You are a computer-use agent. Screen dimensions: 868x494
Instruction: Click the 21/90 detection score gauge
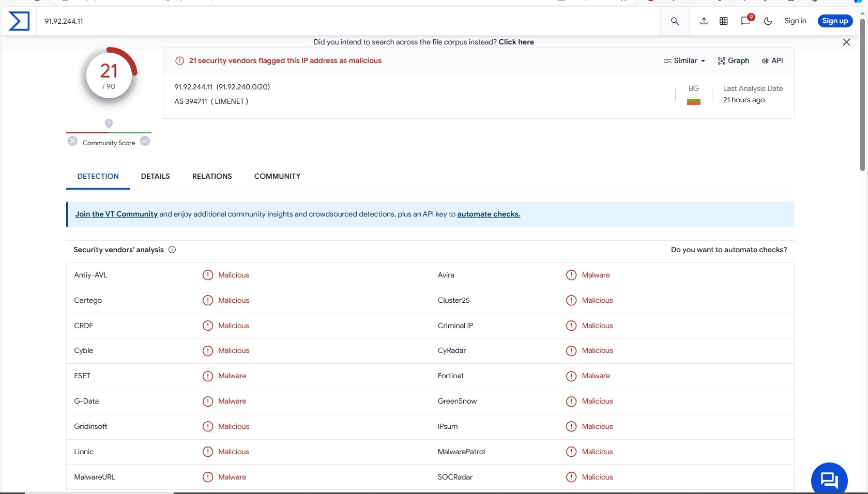(x=109, y=75)
